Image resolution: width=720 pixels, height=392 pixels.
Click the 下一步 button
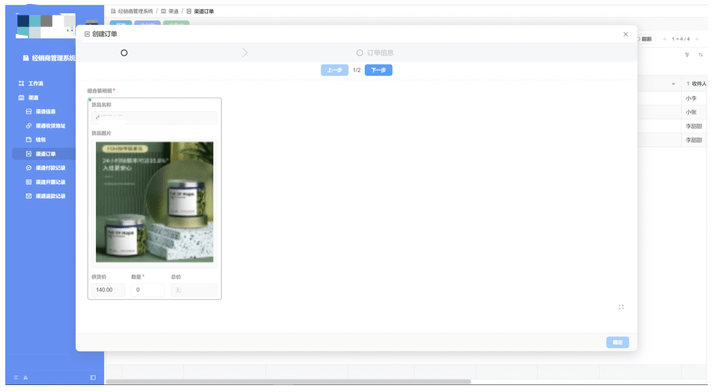pos(378,70)
